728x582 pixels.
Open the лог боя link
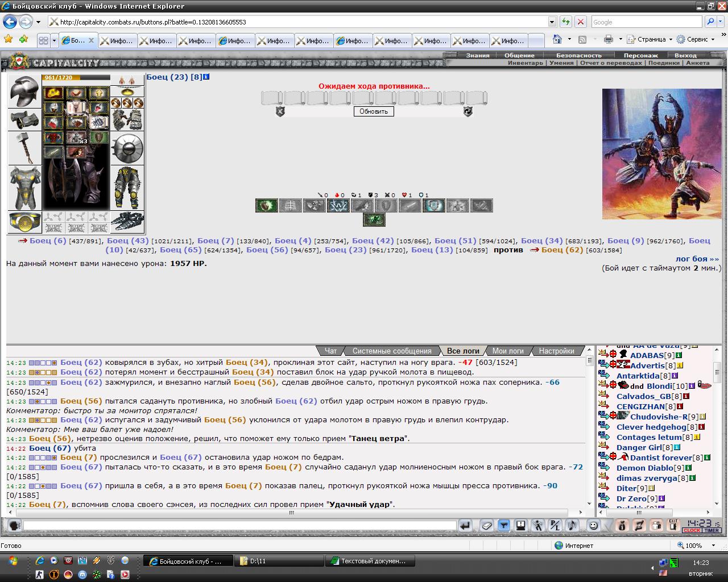697,259
